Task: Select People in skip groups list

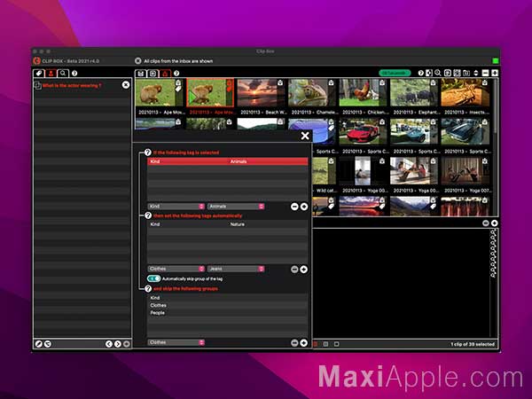Action: coord(228,313)
